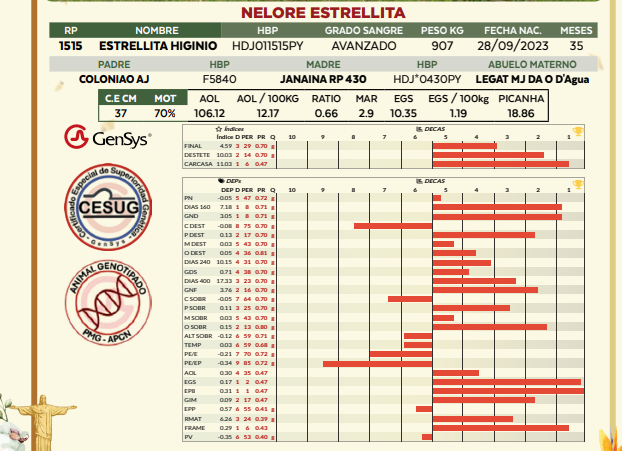Click the GenSys logo
This screenshot has height=451, width=622.
108,138
